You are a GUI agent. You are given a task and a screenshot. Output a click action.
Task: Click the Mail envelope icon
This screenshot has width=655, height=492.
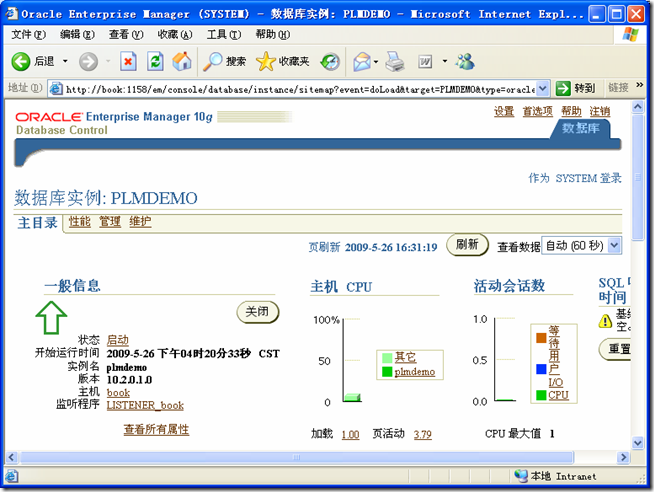click(x=362, y=62)
